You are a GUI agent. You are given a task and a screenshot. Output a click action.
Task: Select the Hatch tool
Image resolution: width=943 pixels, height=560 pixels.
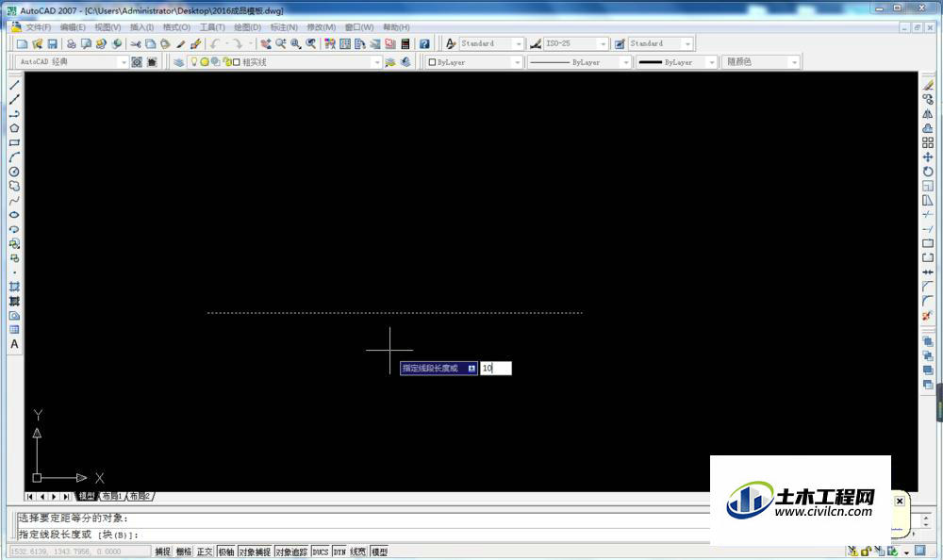click(14, 287)
